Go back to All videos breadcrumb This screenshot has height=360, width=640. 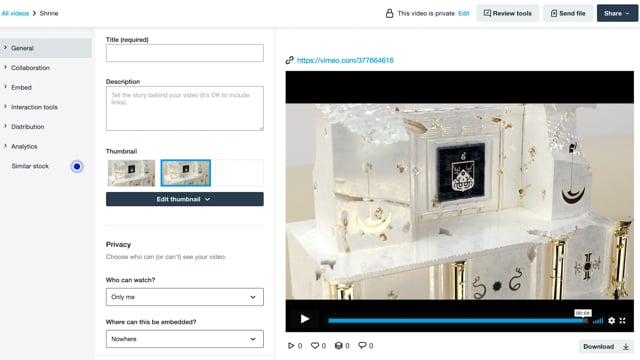click(15, 13)
